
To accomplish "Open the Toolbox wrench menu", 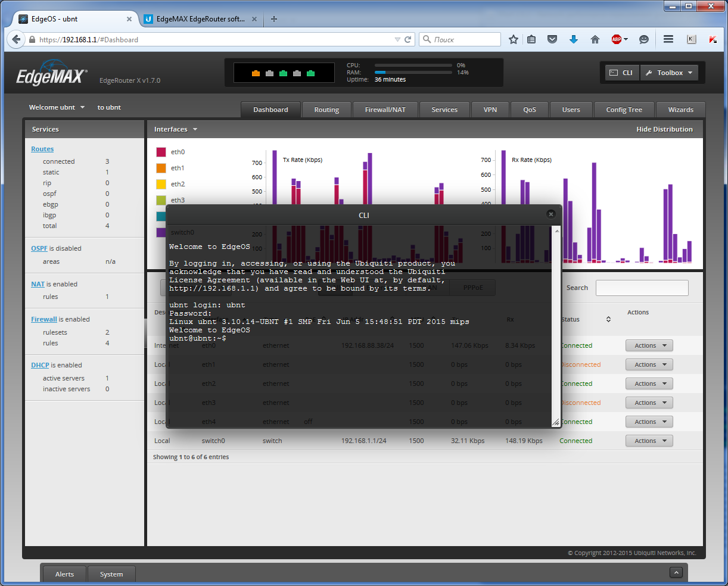I will pos(668,72).
